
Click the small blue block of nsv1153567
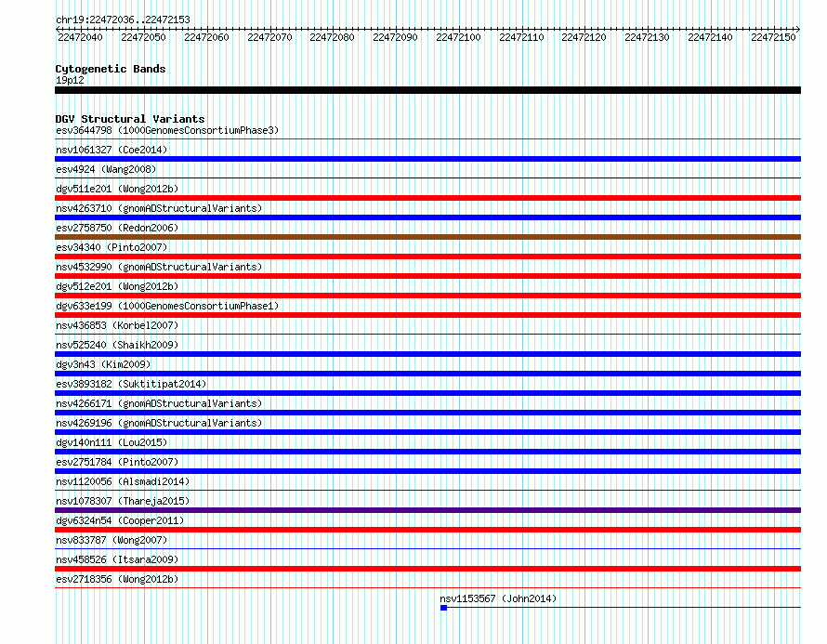[443, 608]
